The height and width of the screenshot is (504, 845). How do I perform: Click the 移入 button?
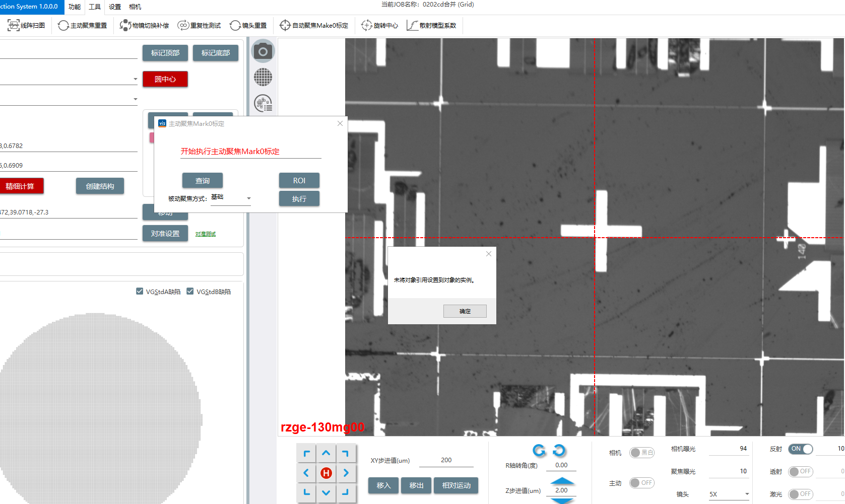(383, 485)
